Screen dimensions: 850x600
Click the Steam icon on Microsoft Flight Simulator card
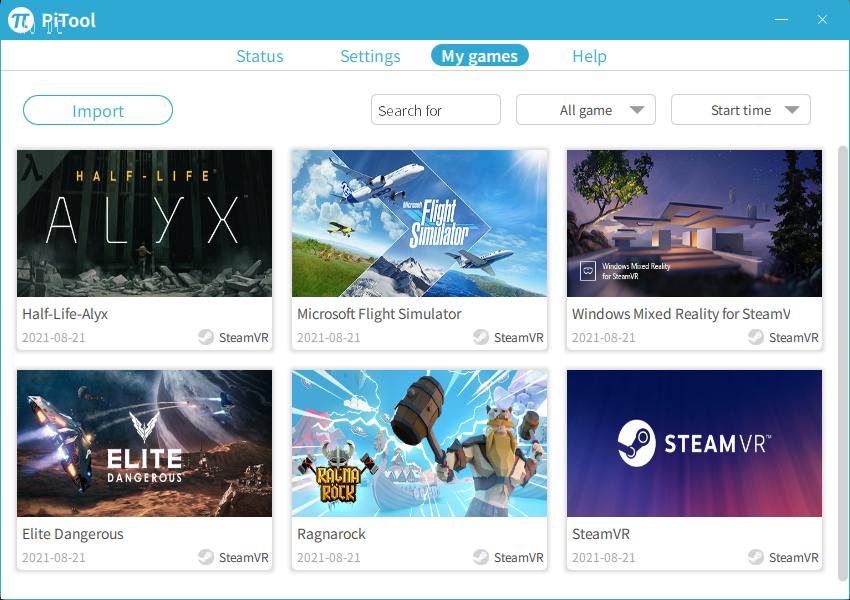481,337
